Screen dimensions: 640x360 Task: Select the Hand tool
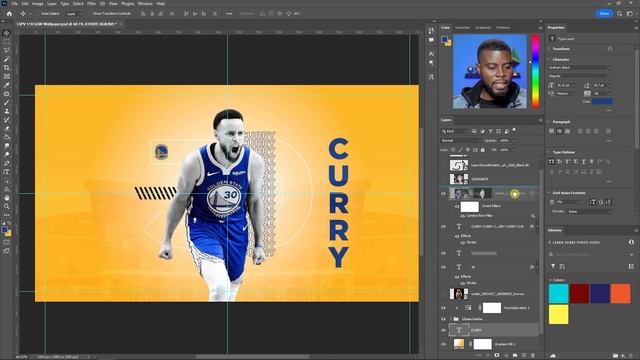[x=7, y=198]
